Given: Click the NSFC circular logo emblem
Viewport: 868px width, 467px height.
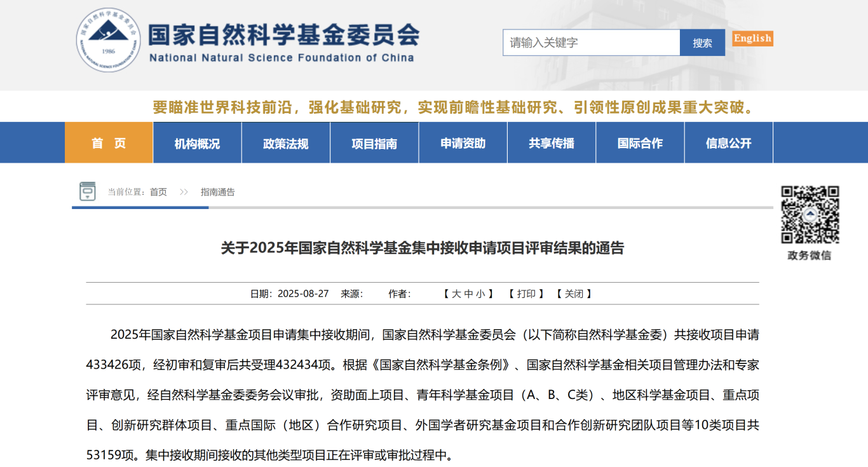Looking at the screenshot, I should point(109,39).
